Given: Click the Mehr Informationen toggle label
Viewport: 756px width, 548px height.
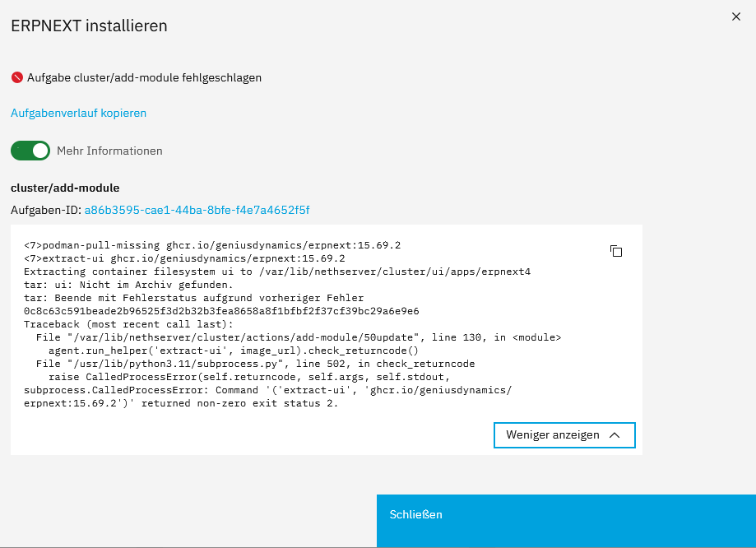Looking at the screenshot, I should 109,151.
